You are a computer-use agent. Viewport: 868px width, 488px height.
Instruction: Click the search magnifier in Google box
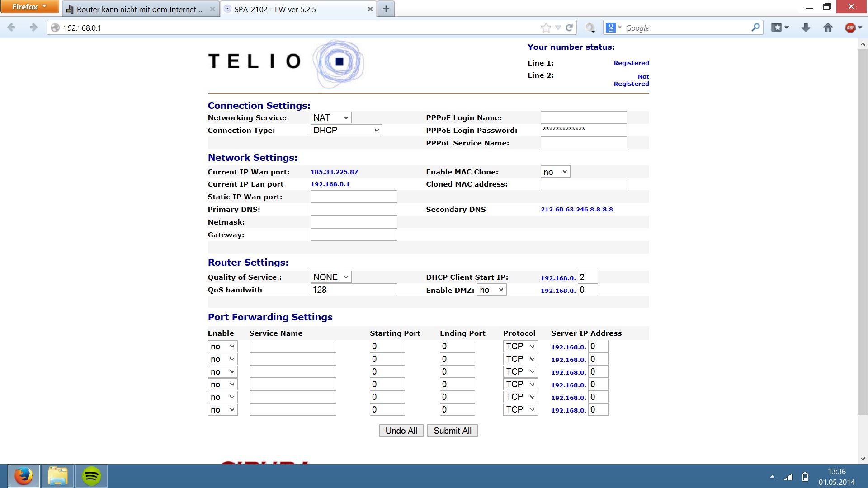click(x=755, y=28)
